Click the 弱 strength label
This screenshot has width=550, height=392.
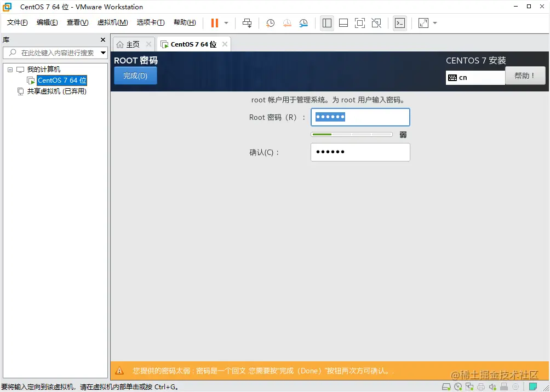(x=403, y=135)
